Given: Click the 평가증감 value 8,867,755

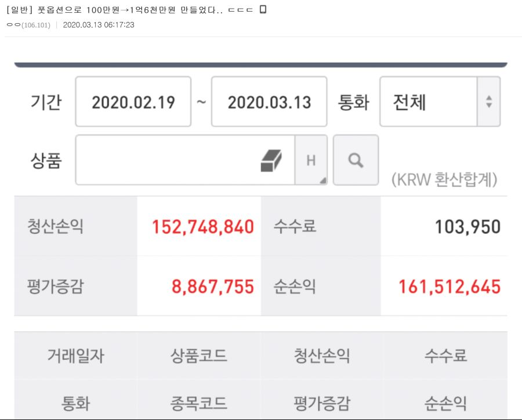Looking at the screenshot, I should 213,287.
